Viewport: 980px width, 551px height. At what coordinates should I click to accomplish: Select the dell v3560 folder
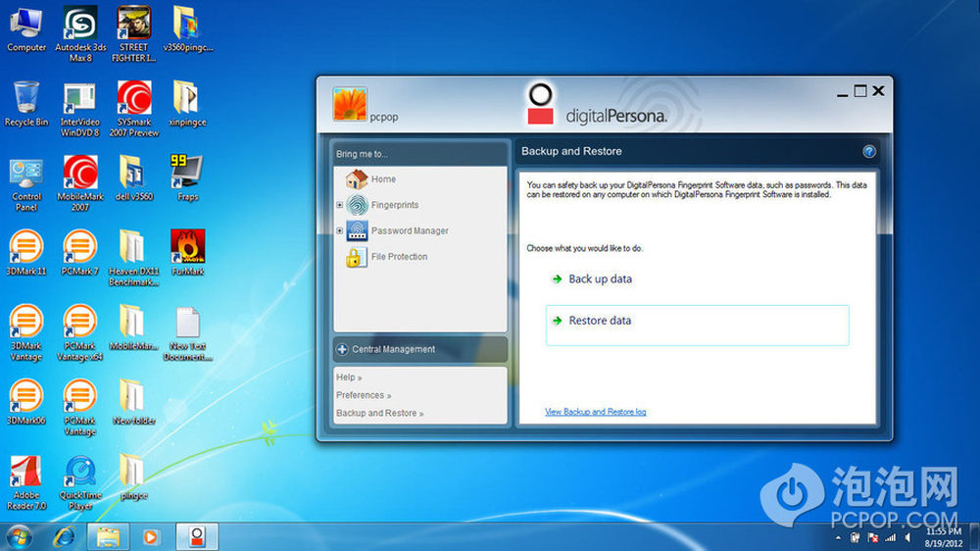pos(133,178)
